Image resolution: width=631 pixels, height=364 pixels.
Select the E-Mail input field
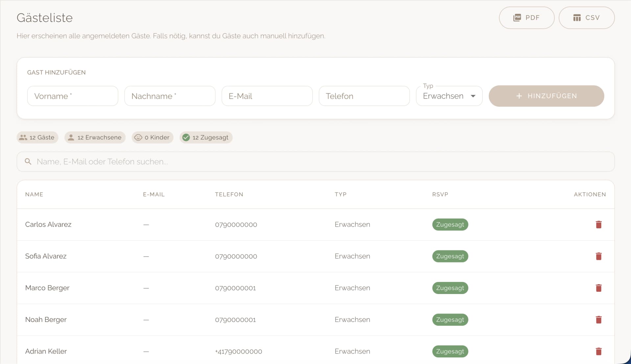(x=267, y=96)
